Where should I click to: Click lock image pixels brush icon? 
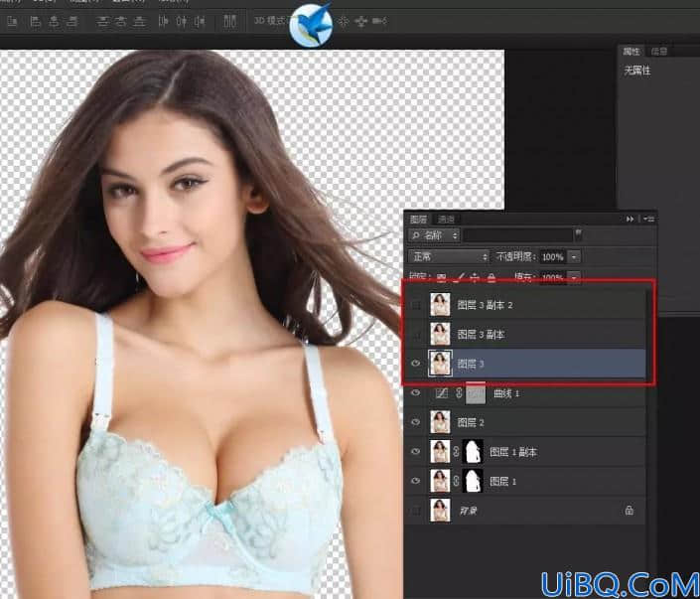[x=458, y=278]
